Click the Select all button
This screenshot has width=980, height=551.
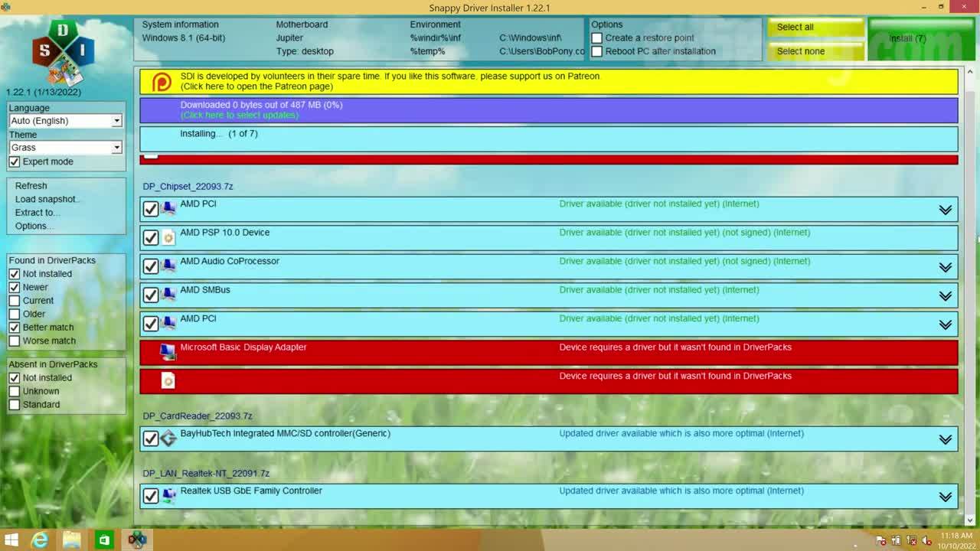coord(816,28)
